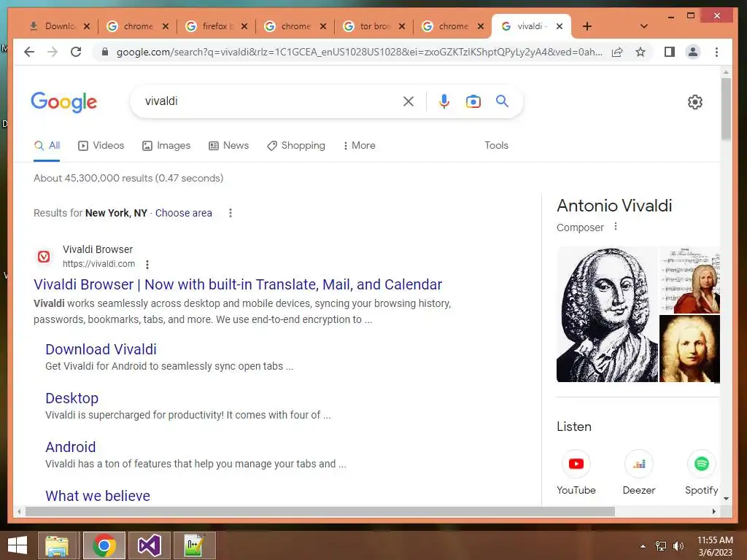
Task: Open the Vivaldi engraving portrait image
Action: [x=607, y=314]
